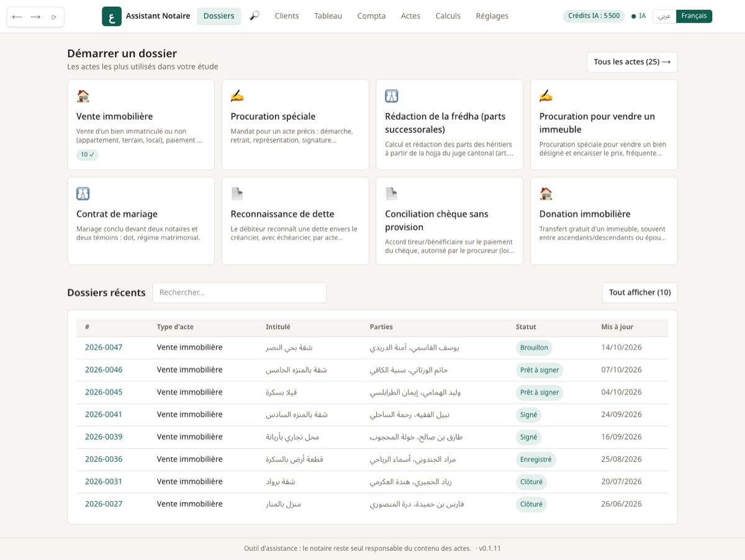Viewport: 745px width, 560px height.
Task: Focus the Rechercher search field
Action: (x=239, y=292)
